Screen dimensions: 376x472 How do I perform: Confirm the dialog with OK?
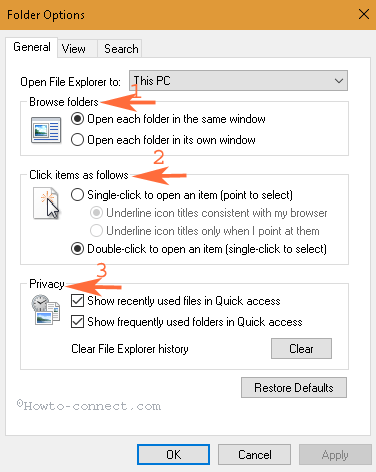coord(173,454)
